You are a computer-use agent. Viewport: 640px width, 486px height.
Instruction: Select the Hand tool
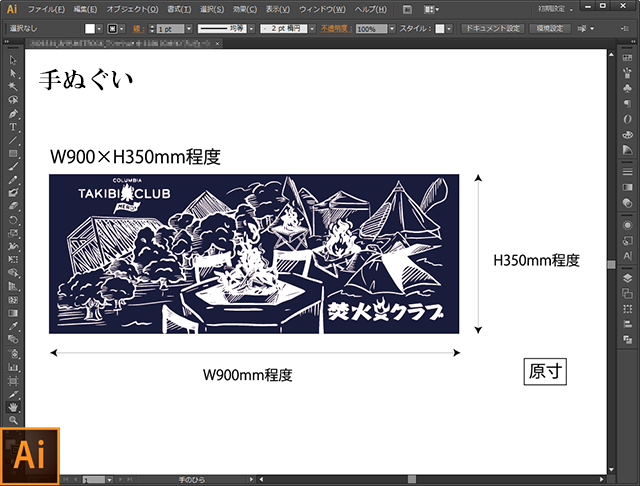(13, 407)
